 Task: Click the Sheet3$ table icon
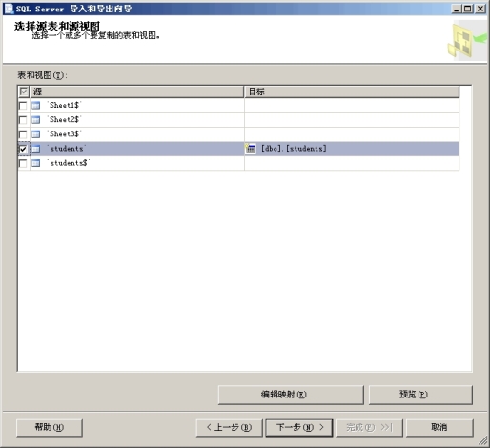coord(36,134)
